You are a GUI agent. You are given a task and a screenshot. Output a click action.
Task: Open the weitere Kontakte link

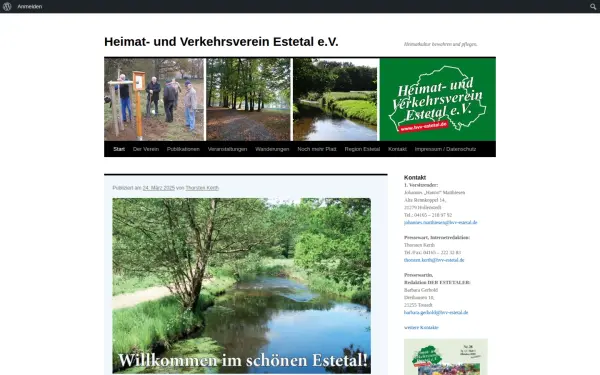point(421,328)
